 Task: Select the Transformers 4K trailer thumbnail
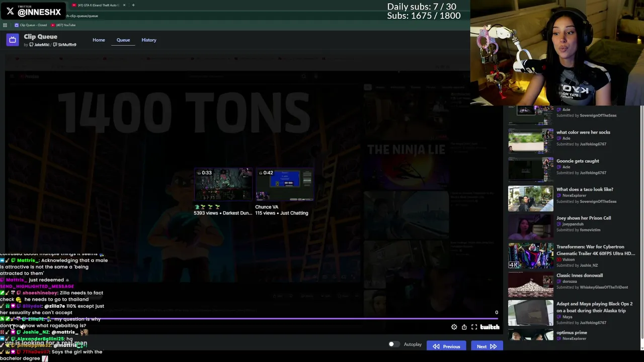pyautogui.click(x=531, y=255)
